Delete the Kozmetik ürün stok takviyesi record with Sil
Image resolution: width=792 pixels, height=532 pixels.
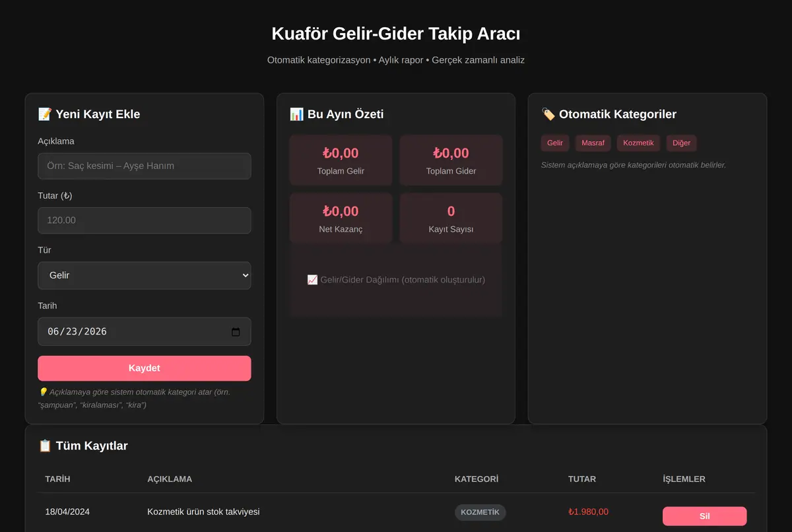tap(704, 516)
